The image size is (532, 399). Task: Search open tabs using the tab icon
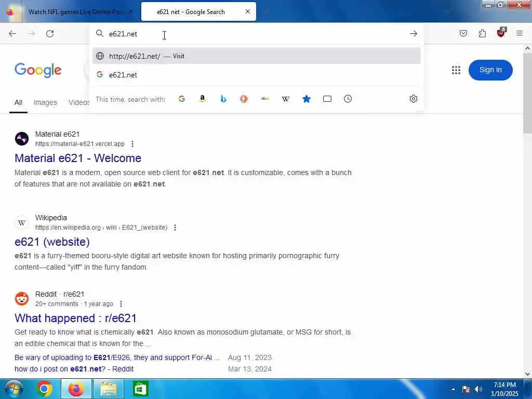coord(327,99)
